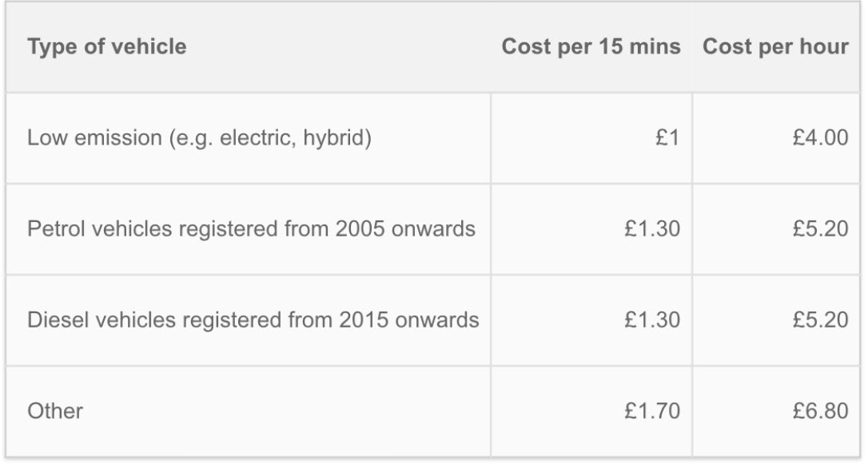Click the £1.70 cost cell
868x464 pixels.
point(653,411)
